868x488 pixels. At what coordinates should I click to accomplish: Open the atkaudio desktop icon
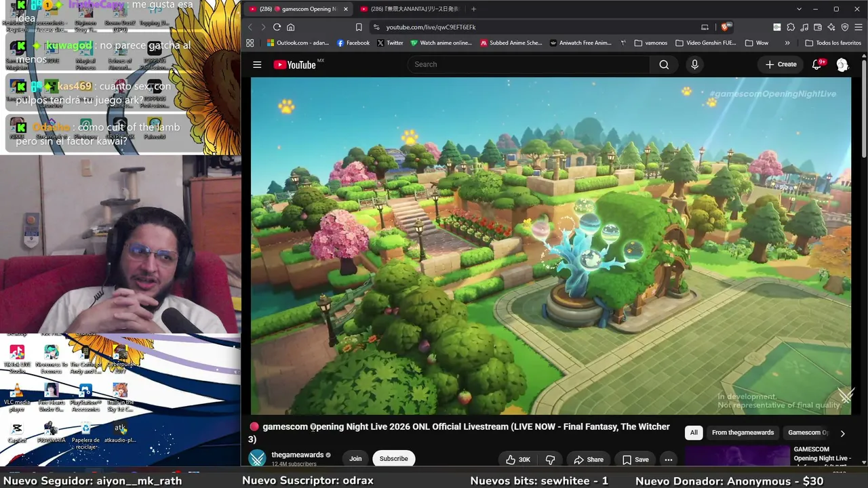click(x=120, y=432)
